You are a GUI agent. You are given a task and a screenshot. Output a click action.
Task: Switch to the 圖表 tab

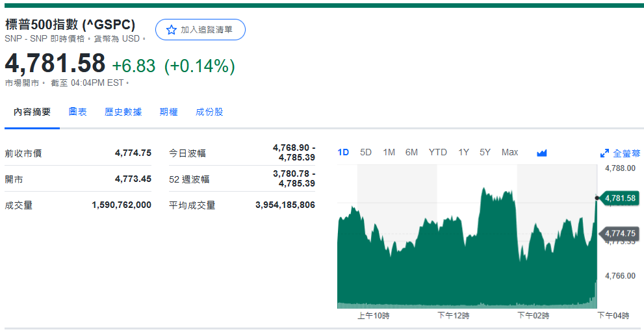pos(78,112)
